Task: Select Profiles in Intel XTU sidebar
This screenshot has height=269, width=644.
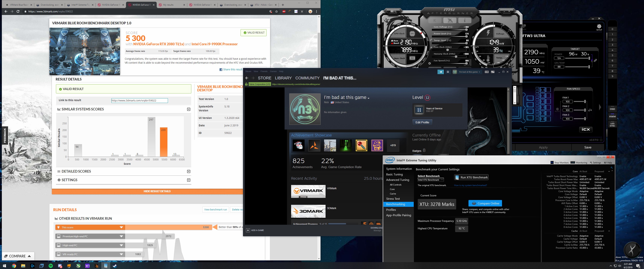Action: click(391, 210)
